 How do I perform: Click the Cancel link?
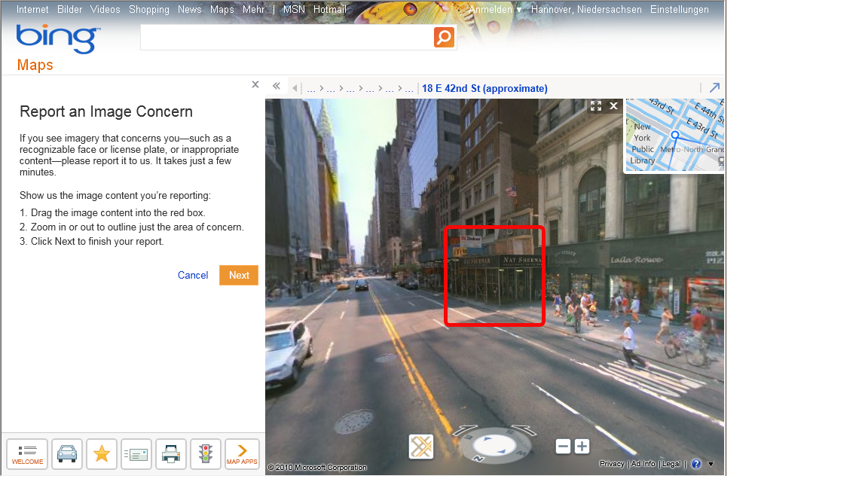tap(193, 275)
